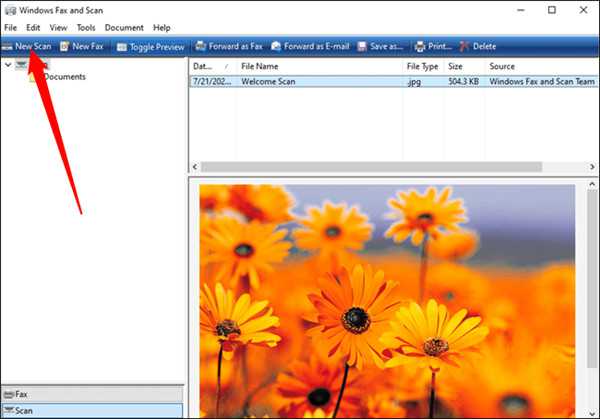Sort by the File Type column header
Screen dimensions: 600x419
(423, 66)
